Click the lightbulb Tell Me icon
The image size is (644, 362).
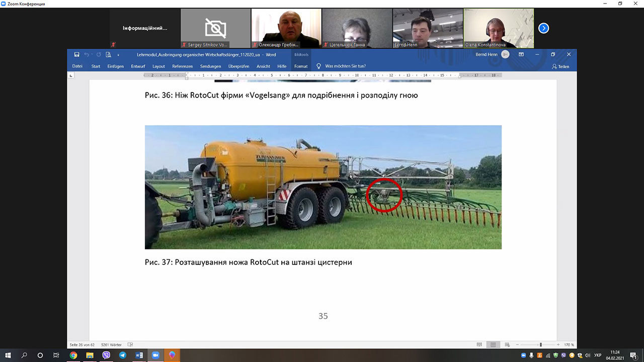318,66
